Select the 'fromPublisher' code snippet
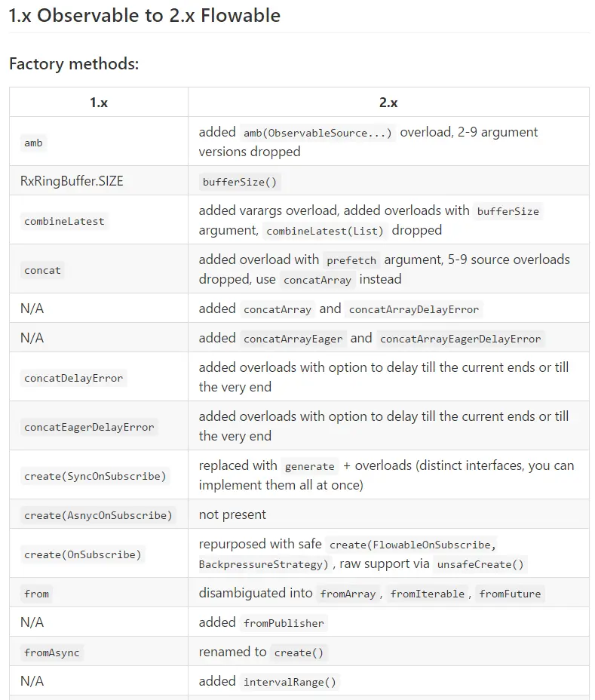595x700 pixels. (284, 624)
